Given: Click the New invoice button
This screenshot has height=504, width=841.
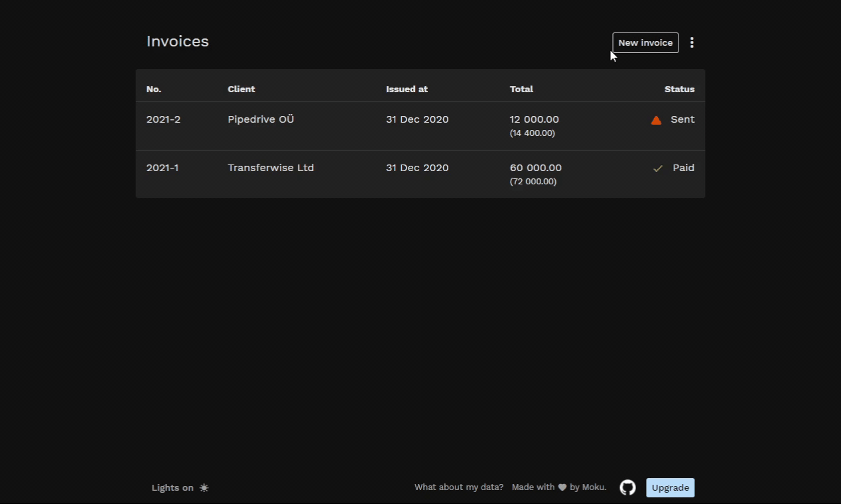Looking at the screenshot, I should tap(645, 42).
